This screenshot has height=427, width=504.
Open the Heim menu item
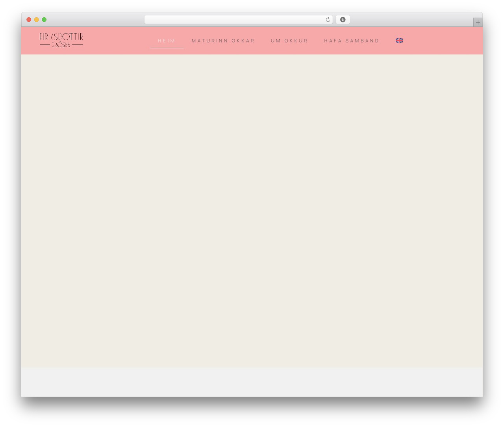(167, 41)
